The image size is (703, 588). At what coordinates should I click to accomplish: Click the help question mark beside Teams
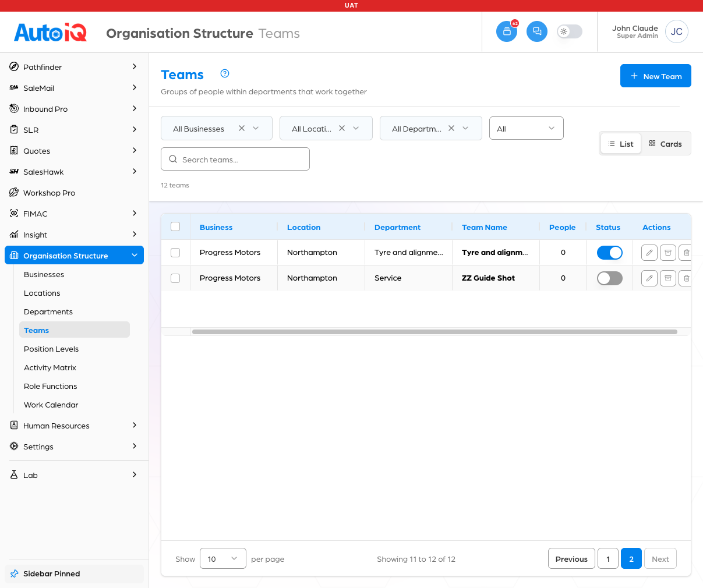tap(225, 73)
